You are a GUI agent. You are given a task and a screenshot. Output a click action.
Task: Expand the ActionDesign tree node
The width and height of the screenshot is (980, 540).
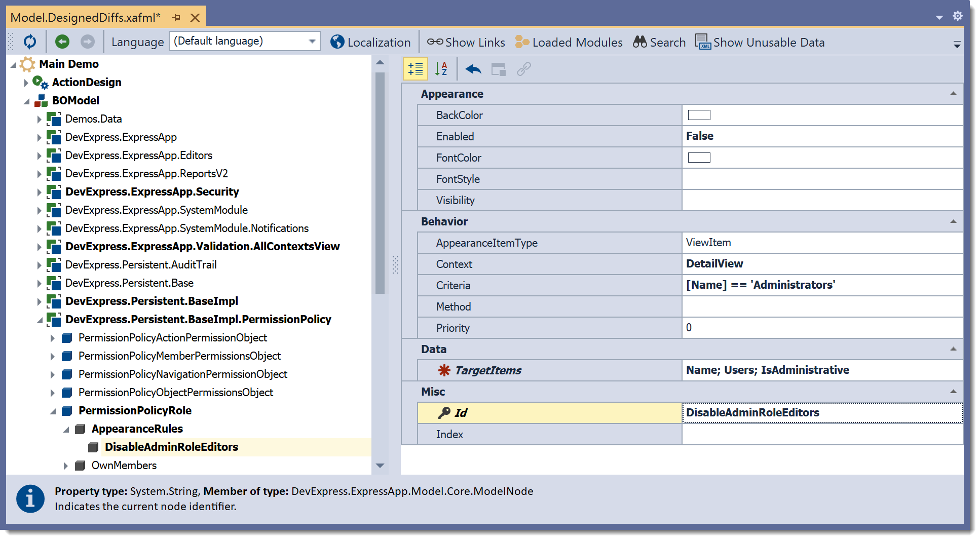coord(26,83)
